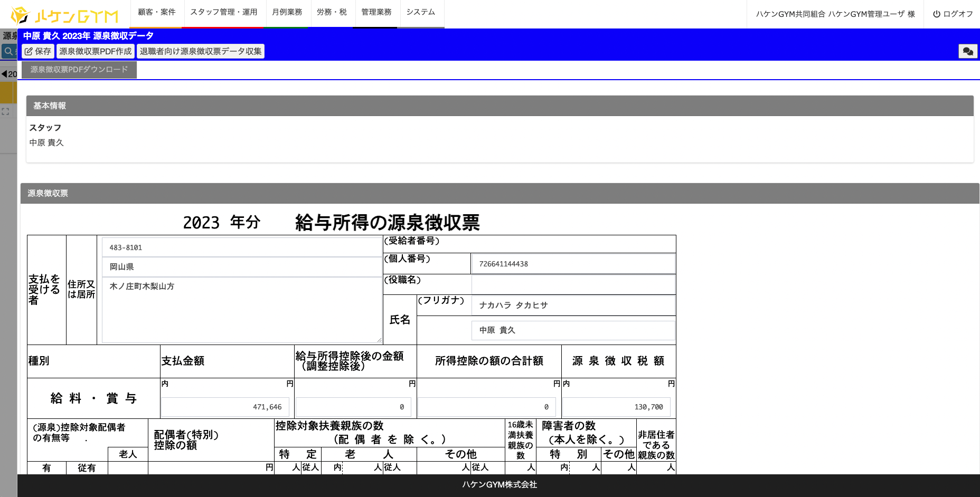Click the フリガナ field ナカハラ タカヒサ

coord(573,305)
